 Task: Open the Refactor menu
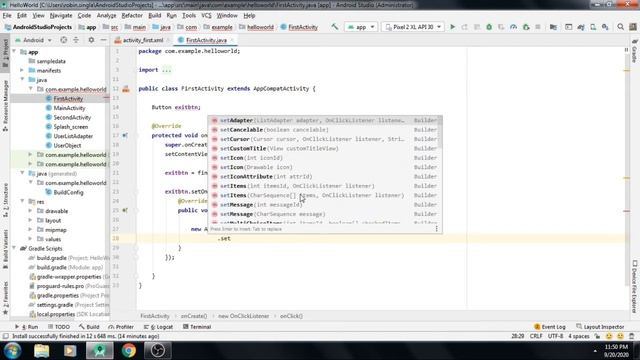tap(132, 16)
